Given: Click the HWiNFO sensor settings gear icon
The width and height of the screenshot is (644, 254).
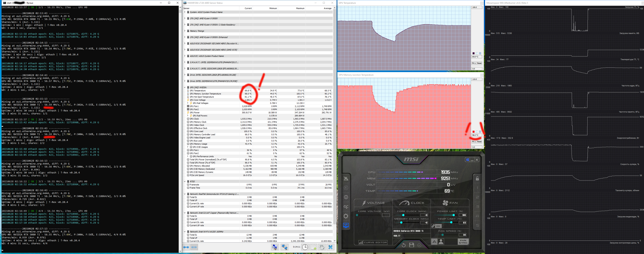Looking at the screenshot, I should [322, 247].
